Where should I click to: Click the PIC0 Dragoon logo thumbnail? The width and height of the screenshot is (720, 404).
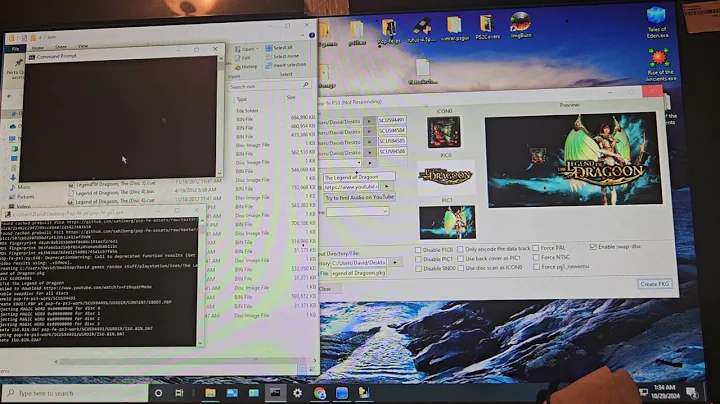[446, 176]
